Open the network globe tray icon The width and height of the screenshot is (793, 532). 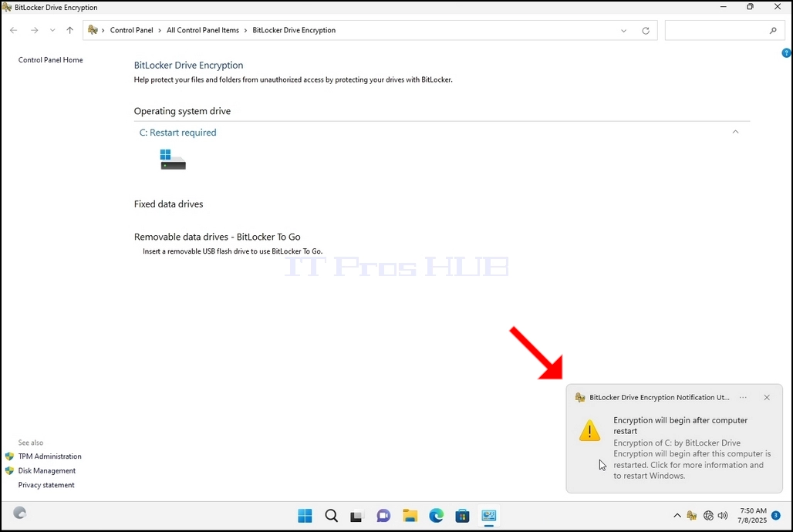[x=708, y=516]
